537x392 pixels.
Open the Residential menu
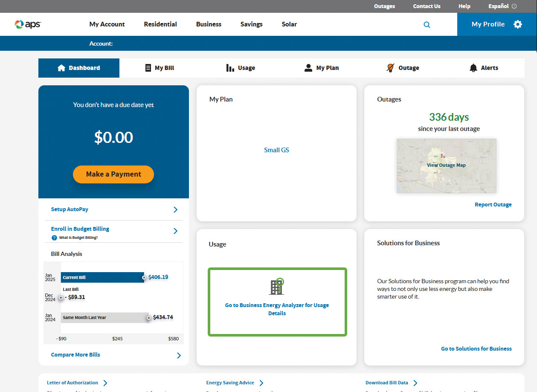(x=160, y=24)
